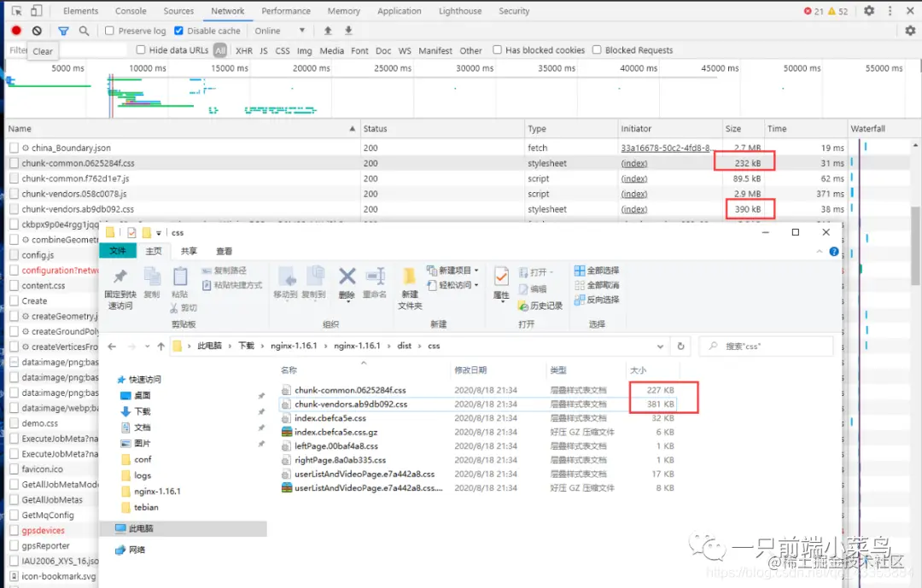Click the rename icon in Explorer ribbon
Viewport: 922px width, 588px height.
375,276
